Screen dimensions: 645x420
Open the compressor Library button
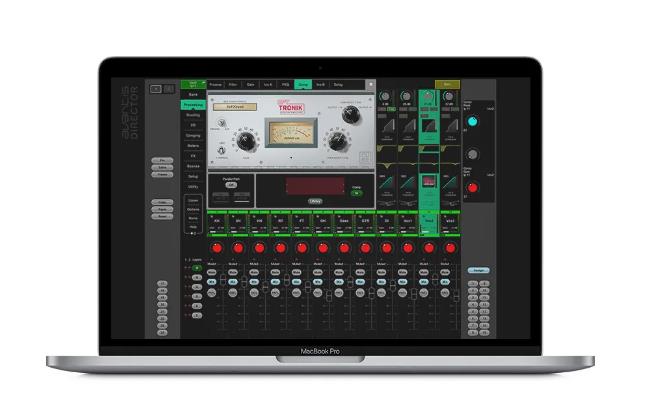pos(315,201)
